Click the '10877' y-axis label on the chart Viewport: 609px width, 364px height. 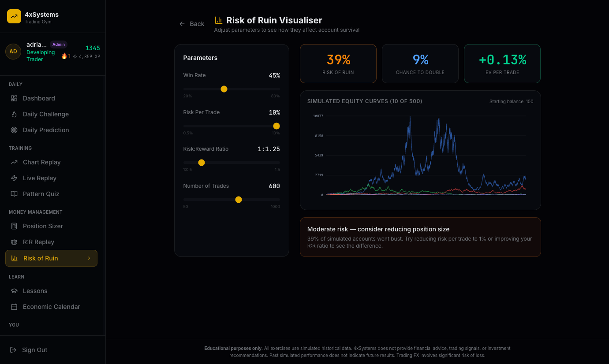(x=318, y=116)
